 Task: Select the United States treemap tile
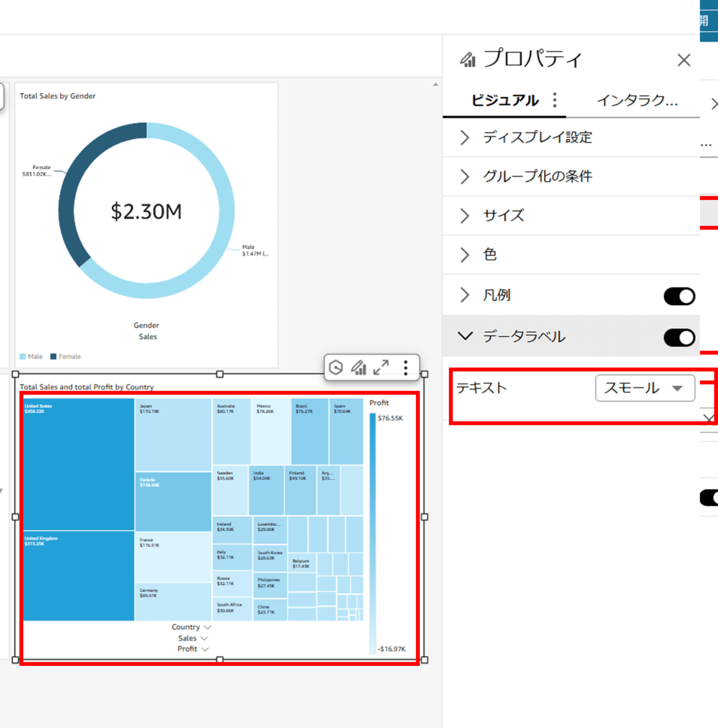click(79, 464)
